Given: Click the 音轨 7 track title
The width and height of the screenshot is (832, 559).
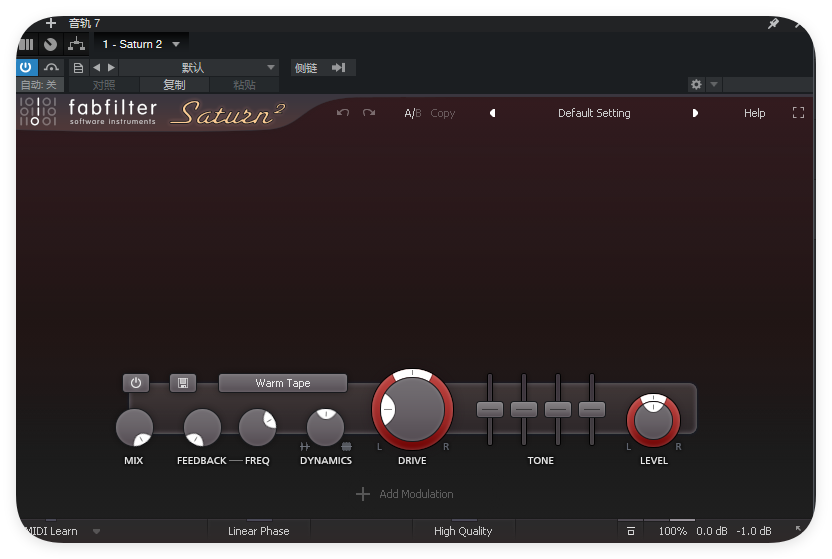Looking at the screenshot, I should click(84, 23).
